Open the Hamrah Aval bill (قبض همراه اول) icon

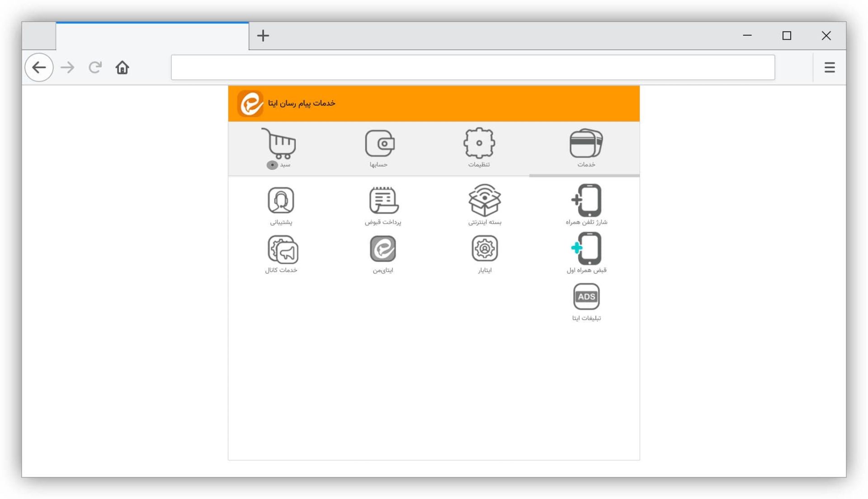(586, 249)
